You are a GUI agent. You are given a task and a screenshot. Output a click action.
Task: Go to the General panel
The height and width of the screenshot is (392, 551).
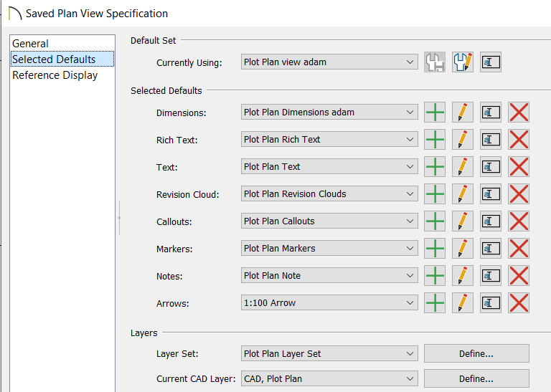point(62,44)
